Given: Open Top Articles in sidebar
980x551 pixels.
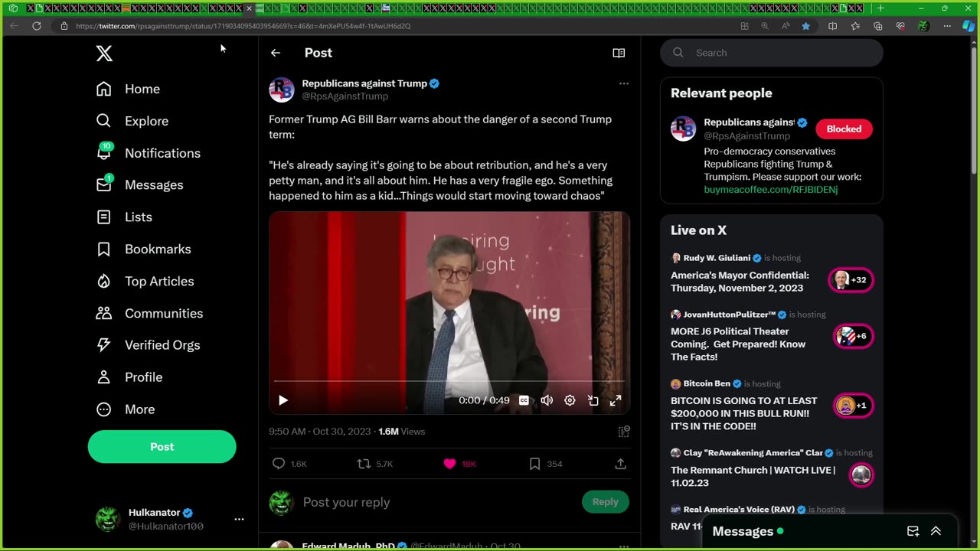Looking at the screenshot, I should click(145, 282).
